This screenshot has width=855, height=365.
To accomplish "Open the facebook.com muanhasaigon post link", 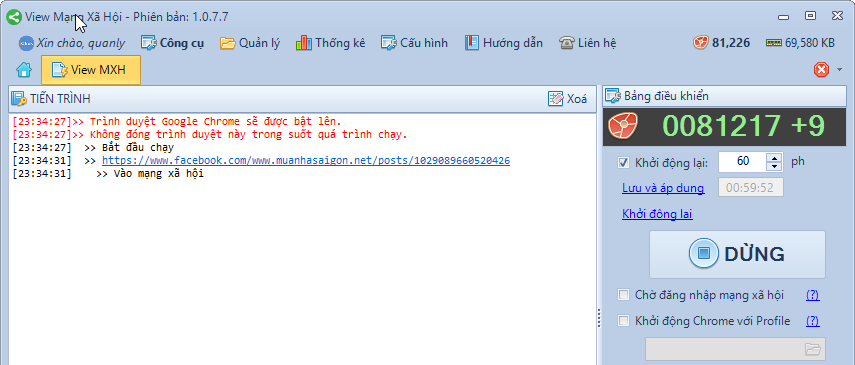I will click(306, 161).
